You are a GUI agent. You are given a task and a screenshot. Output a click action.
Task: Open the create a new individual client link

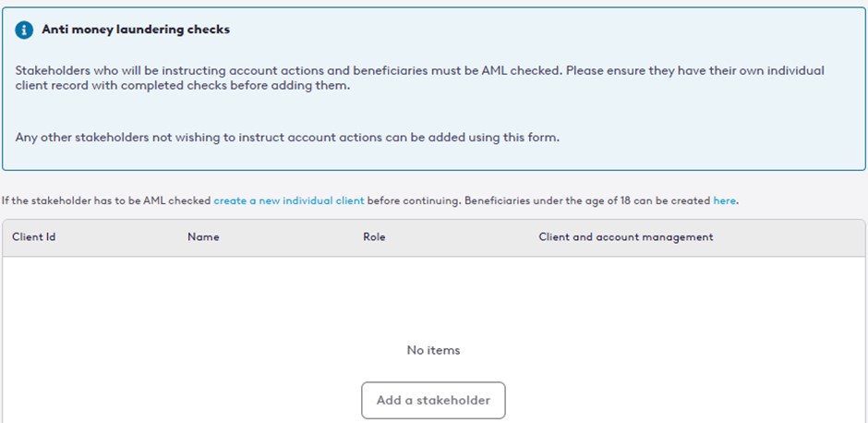click(x=289, y=200)
